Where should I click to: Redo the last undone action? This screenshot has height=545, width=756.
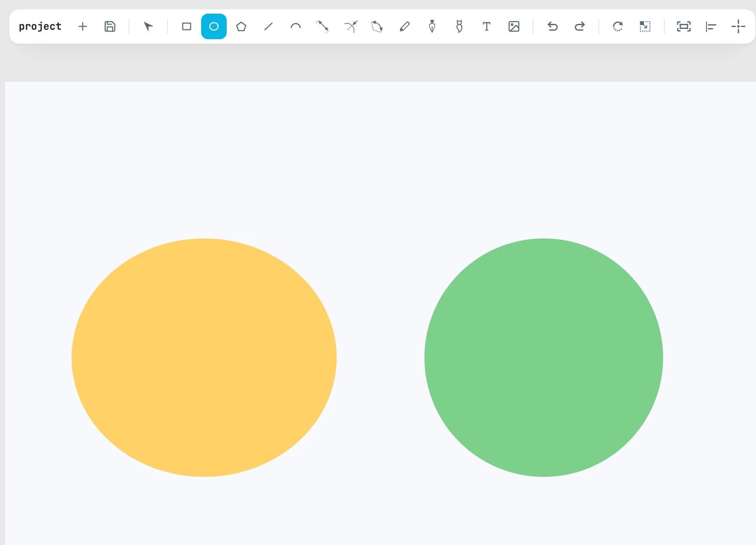click(580, 26)
